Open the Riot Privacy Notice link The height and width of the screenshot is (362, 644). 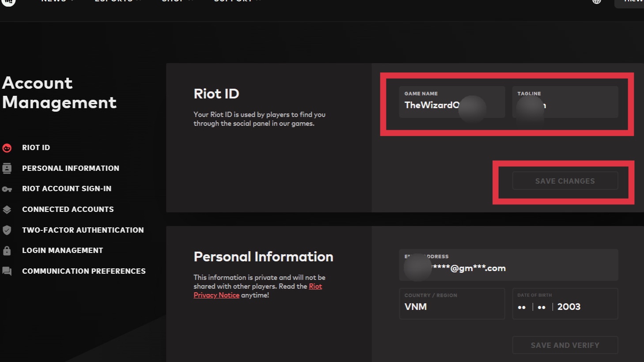click(x=258, y=291)
